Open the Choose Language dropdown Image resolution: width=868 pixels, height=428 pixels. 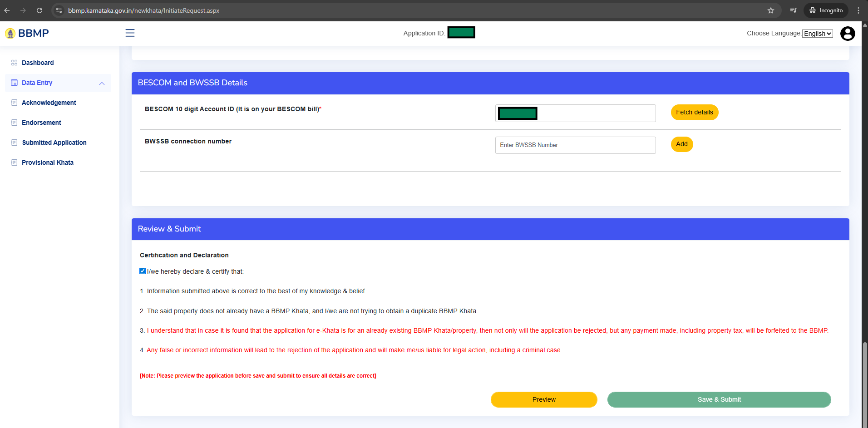coord(817,34)
